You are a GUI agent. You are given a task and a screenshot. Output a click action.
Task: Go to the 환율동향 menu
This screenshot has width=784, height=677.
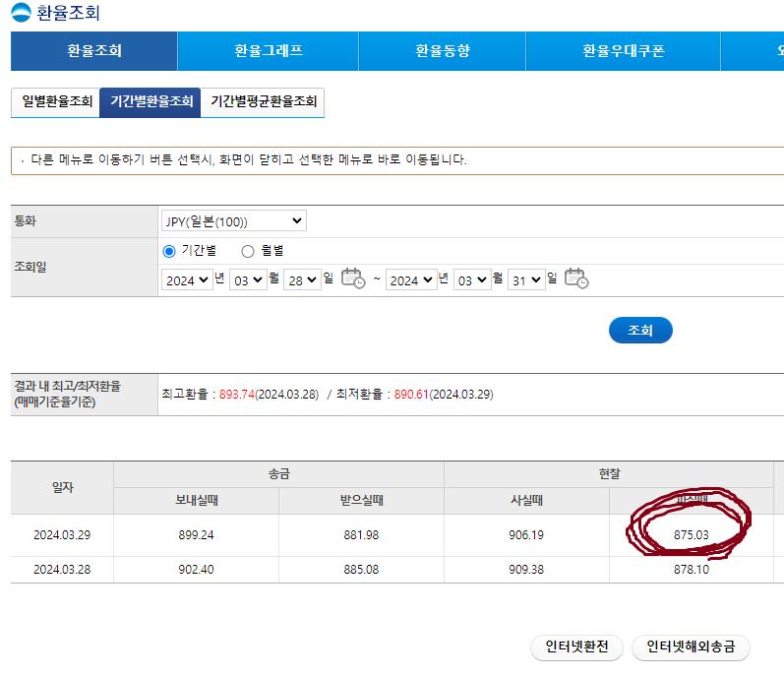(x=442, y=51)
